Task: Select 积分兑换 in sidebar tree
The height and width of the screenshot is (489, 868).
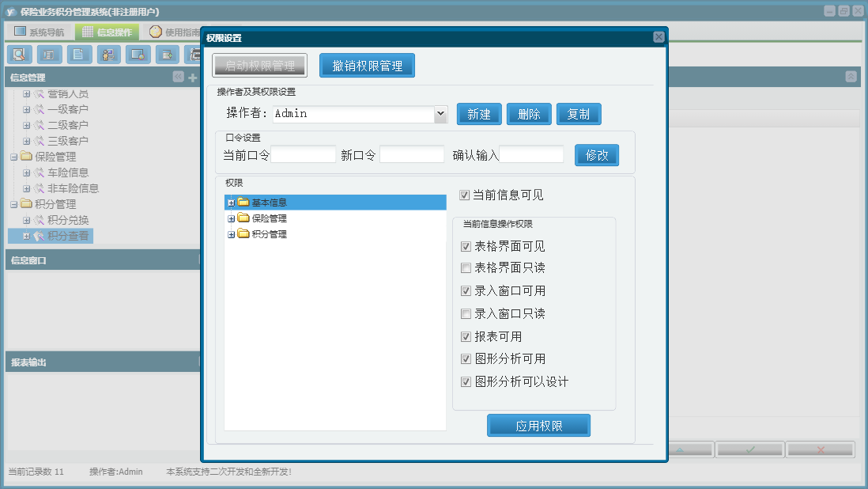Action: tap(68, 221)
